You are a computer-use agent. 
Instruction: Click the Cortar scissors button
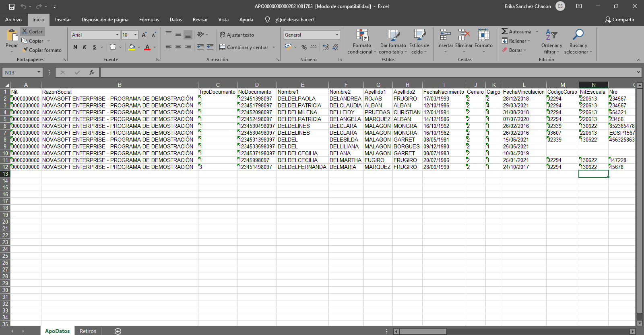(x=32, y=32)
